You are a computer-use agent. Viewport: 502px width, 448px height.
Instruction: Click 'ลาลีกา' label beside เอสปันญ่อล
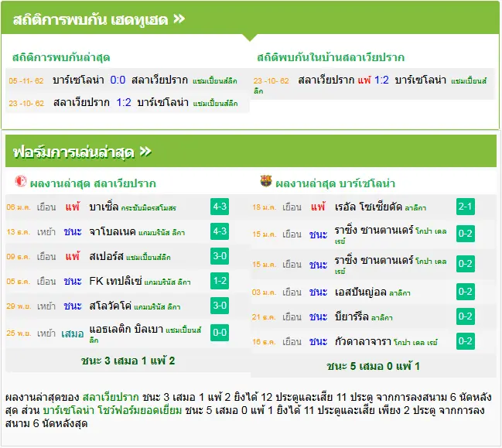[x=400, y=292]
